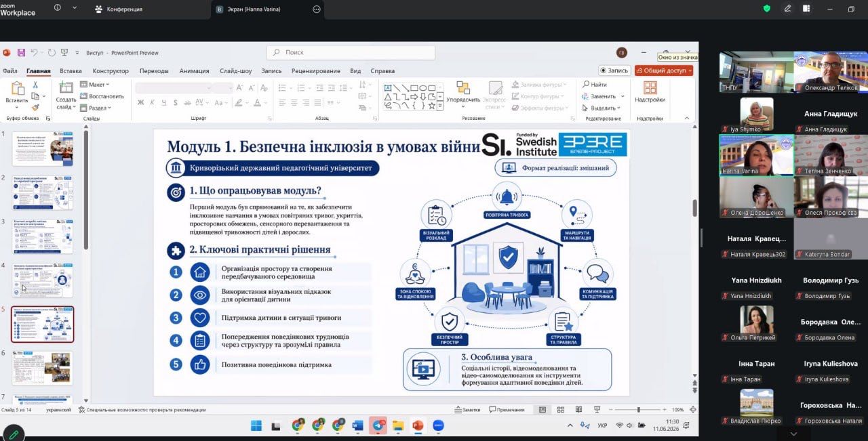Toggle Italic (К) formatting

click(x=153, y=102)
